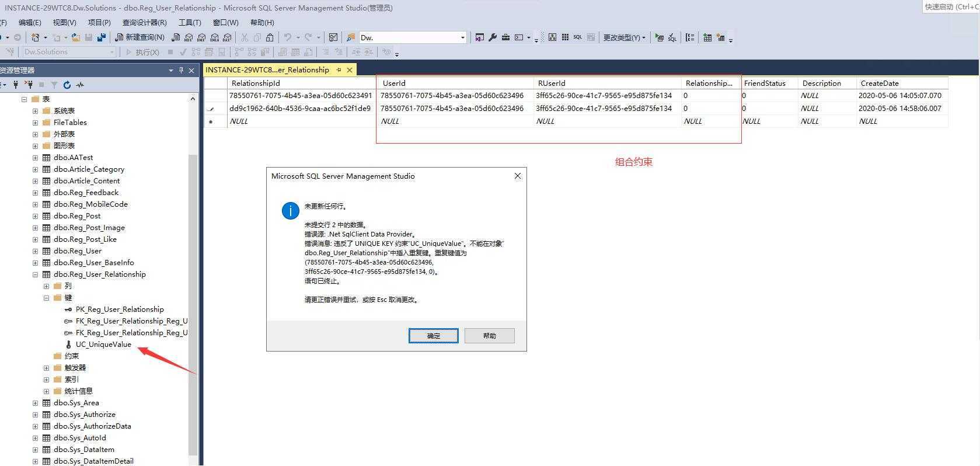This screenshot has width=980, height=466.
Task: Select dbo.Reg_Post_Like in the tree
Action: tap(85, 239)
